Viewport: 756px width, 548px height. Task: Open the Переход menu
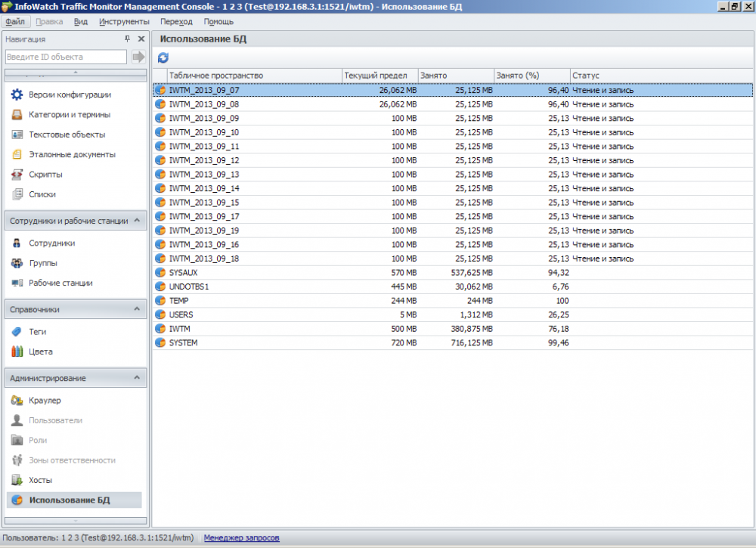point(176,22)
